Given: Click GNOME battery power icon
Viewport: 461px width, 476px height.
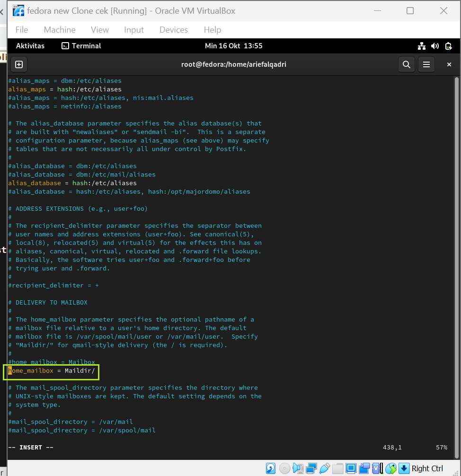Looking at the screenshot, I should [448, 46].
